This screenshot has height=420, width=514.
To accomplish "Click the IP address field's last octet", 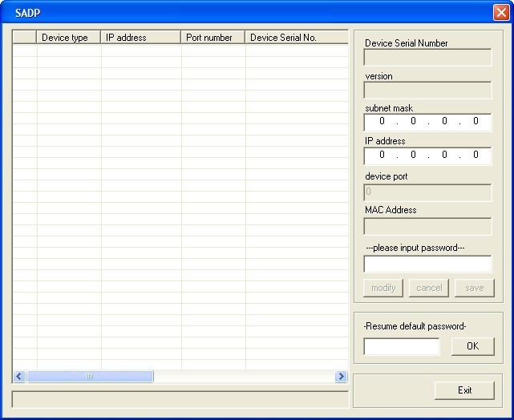I will click(476, 155).
